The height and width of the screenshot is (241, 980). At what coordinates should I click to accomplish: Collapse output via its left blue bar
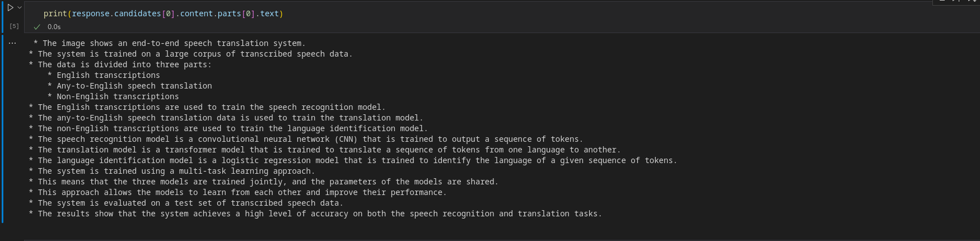[x=2, y=128]
